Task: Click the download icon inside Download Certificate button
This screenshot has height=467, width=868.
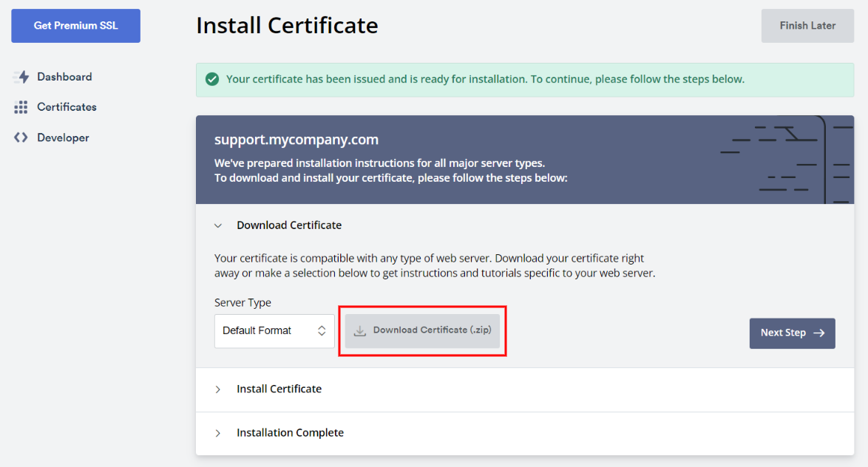Action: pyautogui.click(x=359, y=330)
